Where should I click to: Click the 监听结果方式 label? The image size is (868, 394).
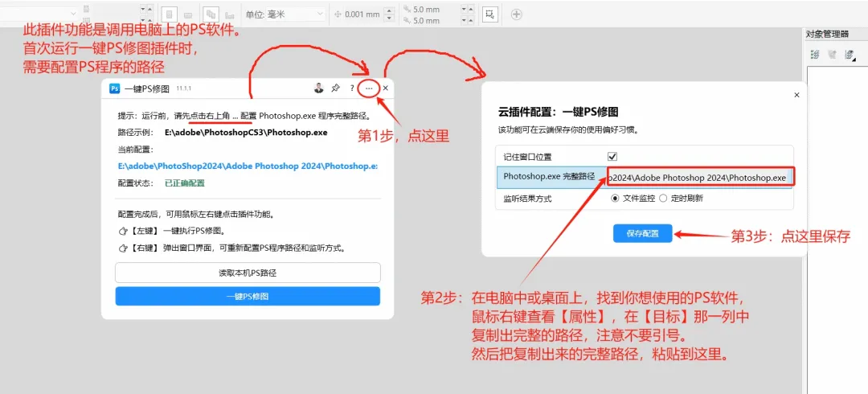(527, 199)
